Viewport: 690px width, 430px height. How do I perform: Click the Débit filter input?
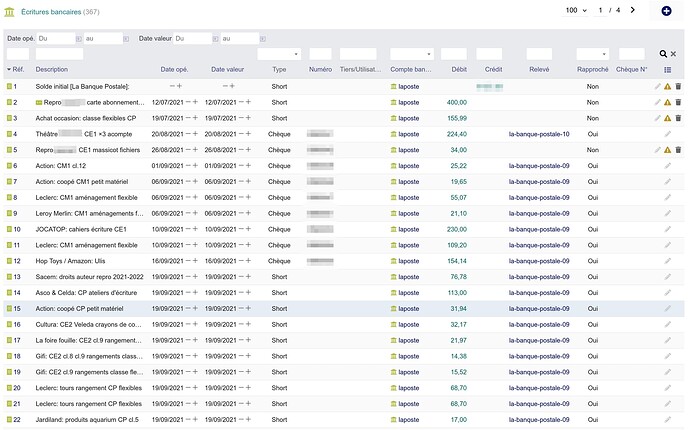click(454, 54)
